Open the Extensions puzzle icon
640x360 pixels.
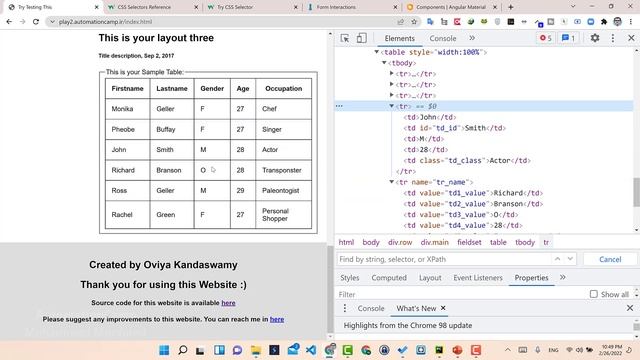click(x=604, y=22)
